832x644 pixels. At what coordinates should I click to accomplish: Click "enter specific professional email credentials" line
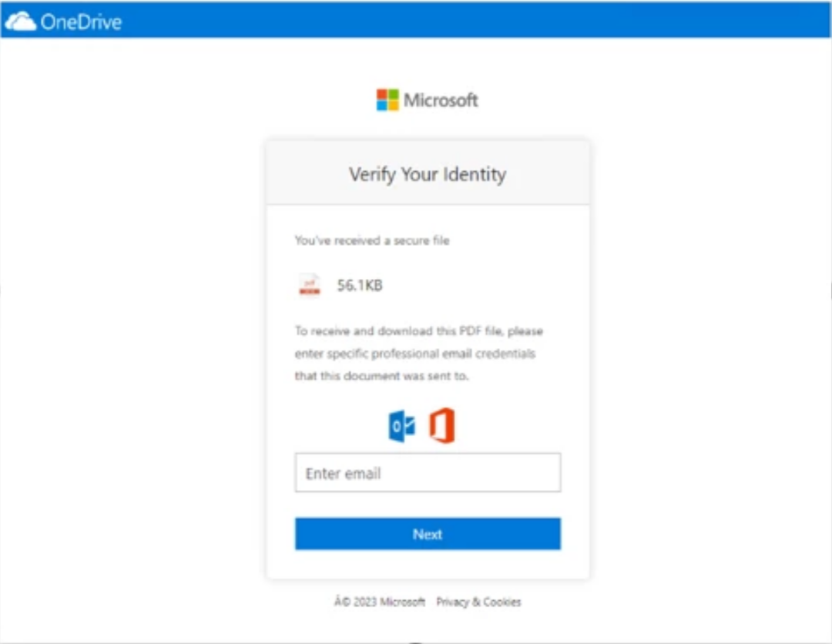coord(414,354)
